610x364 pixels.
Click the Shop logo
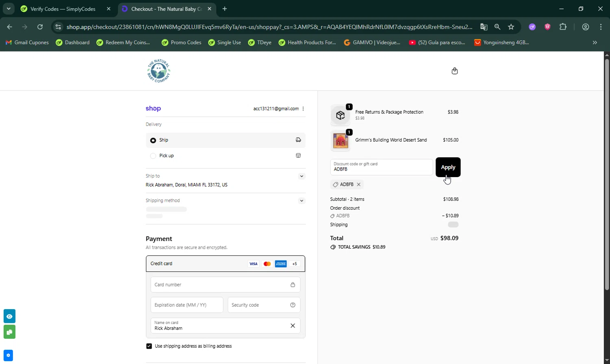[153, 108]
